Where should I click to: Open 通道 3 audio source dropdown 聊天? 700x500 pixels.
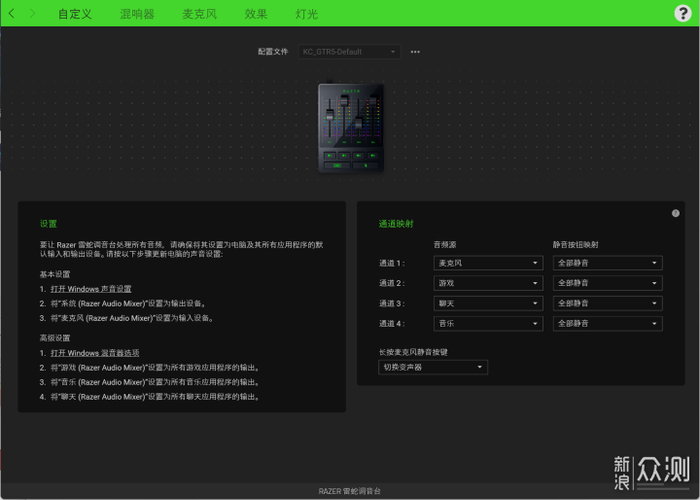(488, 304)
